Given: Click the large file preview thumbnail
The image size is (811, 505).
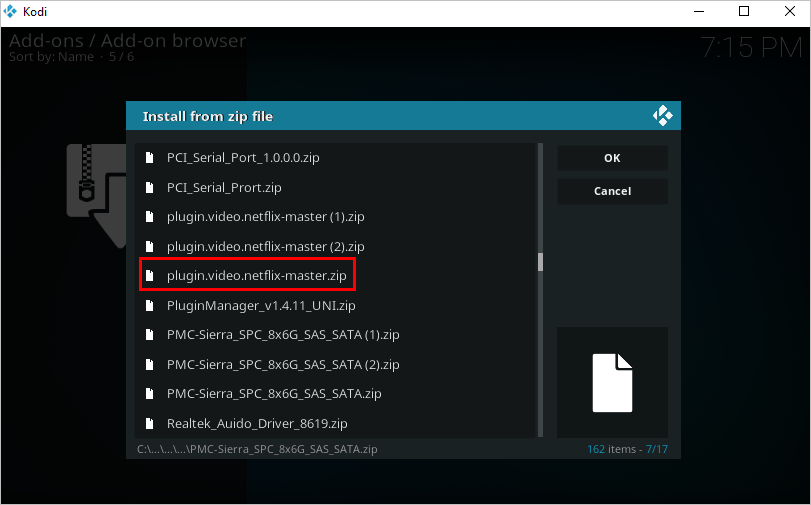Looking at the screenshot, I should pyautogui.click(x=612, y=382).
